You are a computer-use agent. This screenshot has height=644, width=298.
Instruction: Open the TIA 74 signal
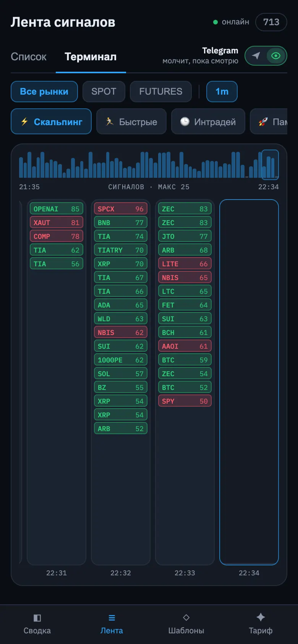pos(121,236)
